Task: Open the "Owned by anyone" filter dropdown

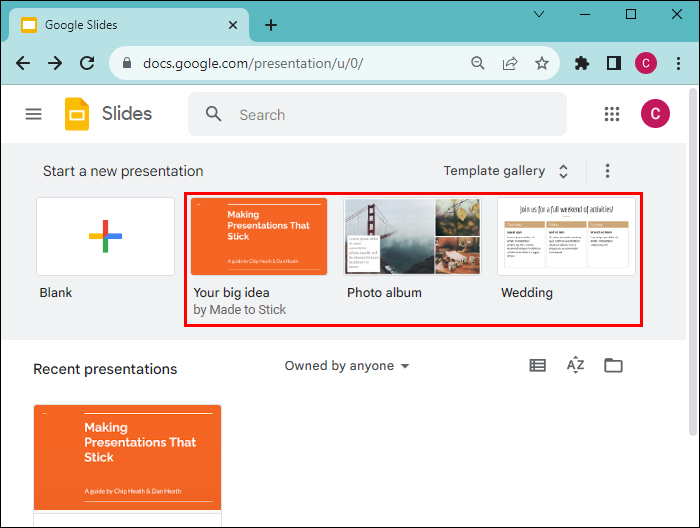Action: pos(347,366)
